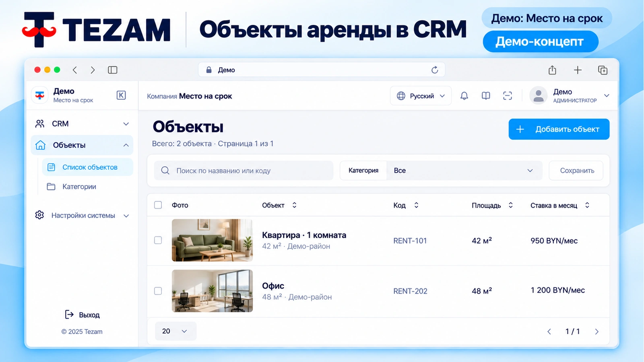
Task: Click the Tezam logo in sidebar
Action: (40, 95)
